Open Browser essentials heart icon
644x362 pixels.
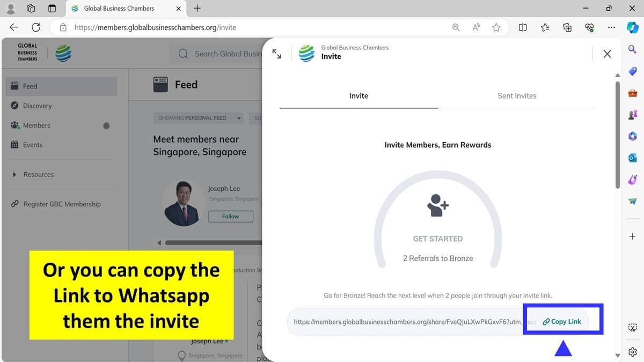click(x=589, y=27)
